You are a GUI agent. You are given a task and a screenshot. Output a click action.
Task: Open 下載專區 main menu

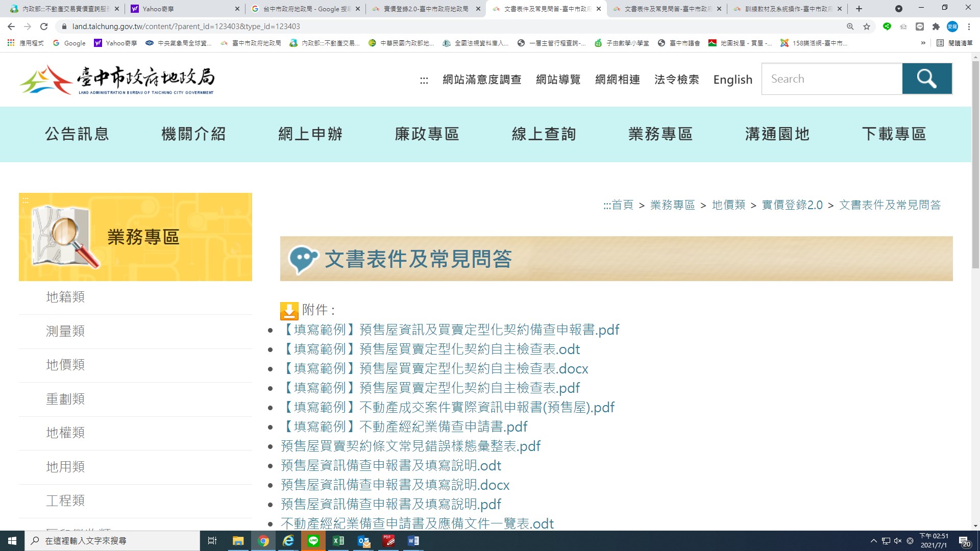tap(894, 134)
